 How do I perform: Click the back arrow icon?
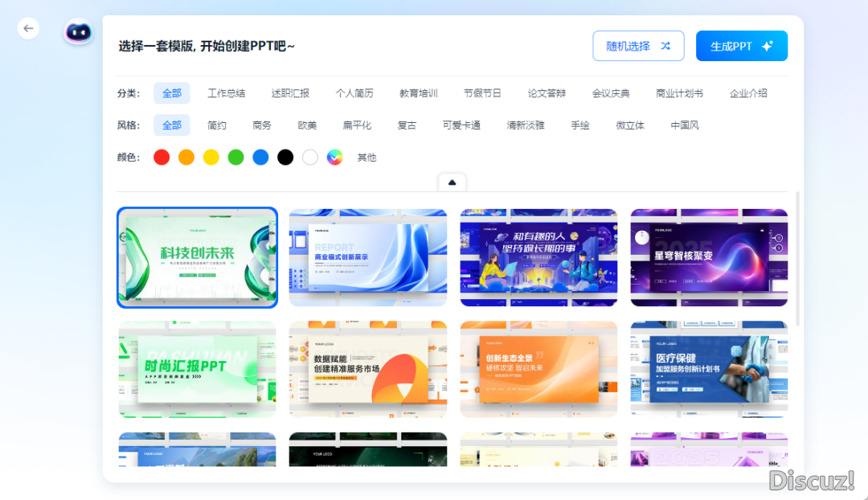(x=28, y=28)
